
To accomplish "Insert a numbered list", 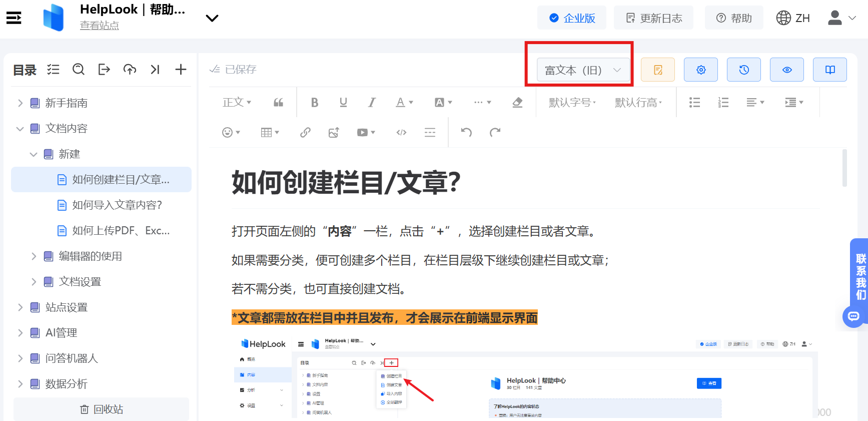I will tap(723, 103).
